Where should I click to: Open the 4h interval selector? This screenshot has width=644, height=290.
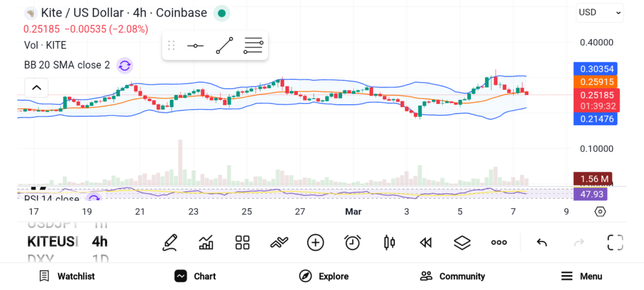click(99, 242)
